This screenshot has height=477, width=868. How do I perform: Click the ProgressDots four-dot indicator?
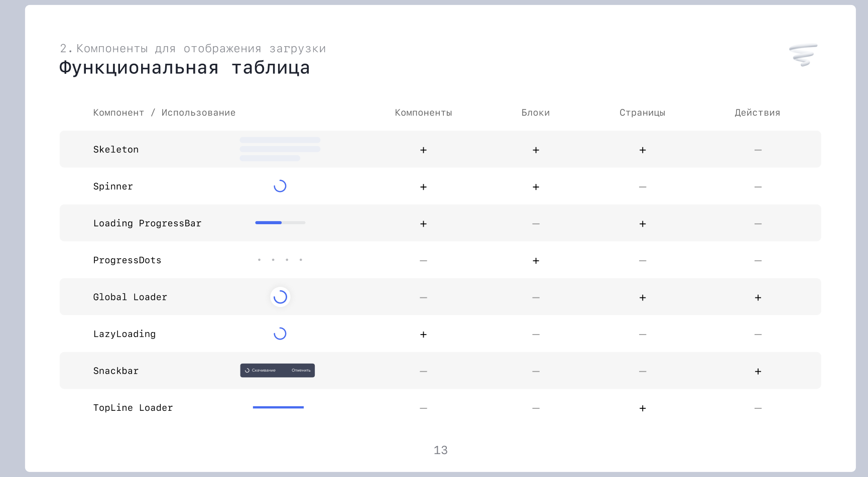[x=280, y=260]
